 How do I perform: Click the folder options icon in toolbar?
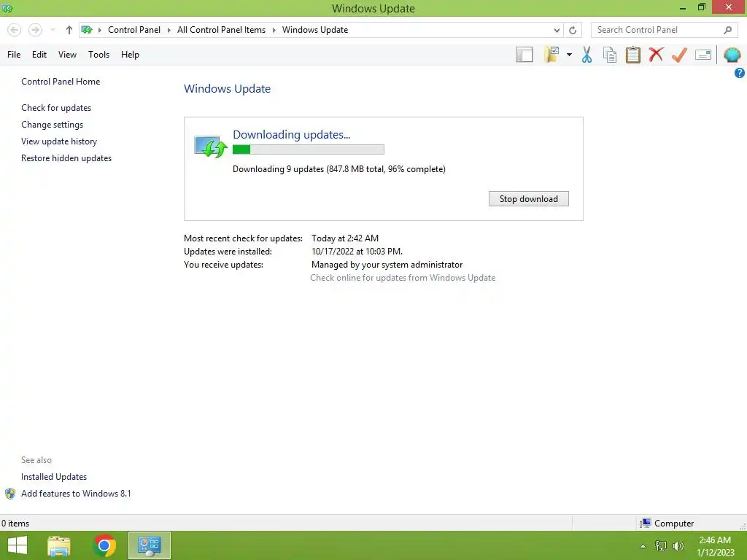point(551,55)
